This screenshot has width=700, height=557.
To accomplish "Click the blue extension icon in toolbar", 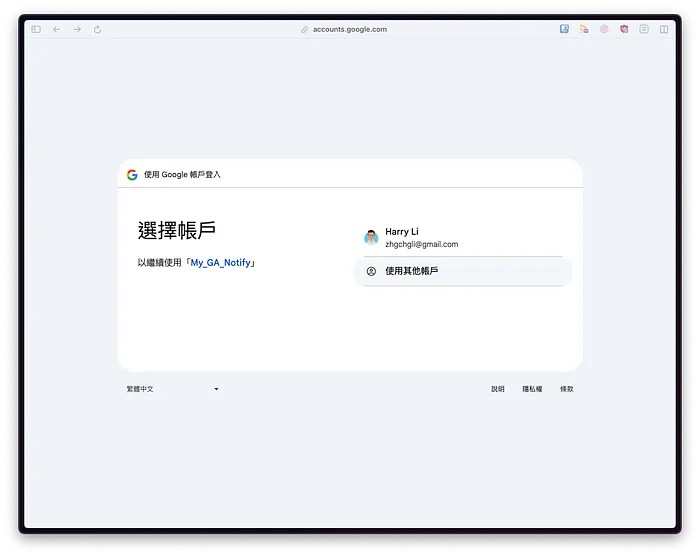I will tap(565, 29).
